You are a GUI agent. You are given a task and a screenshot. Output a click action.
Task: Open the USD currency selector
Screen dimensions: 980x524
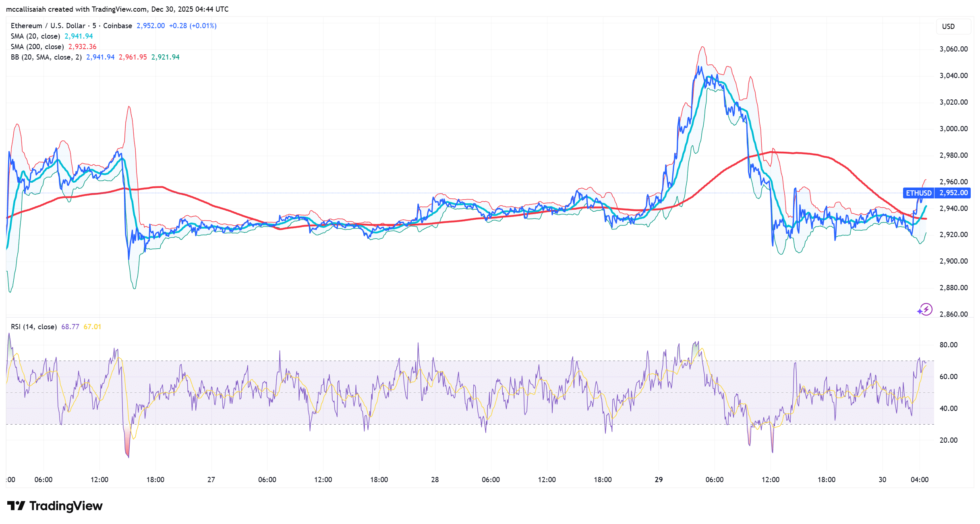[949, 26]
